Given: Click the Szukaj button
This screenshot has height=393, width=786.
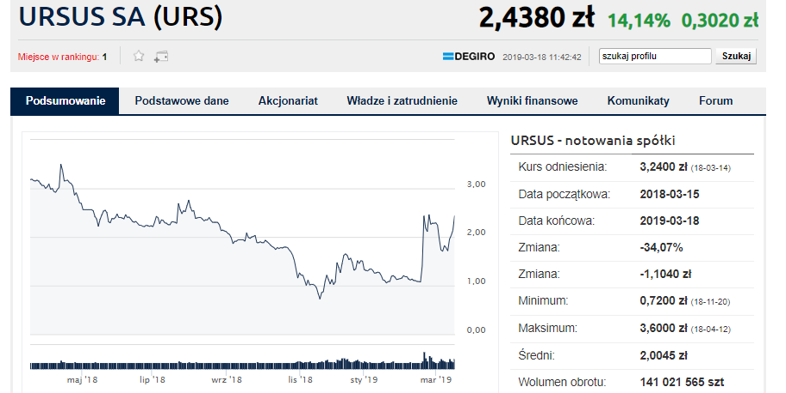Looking at the screenshot, I should pyautogui.click(x=736, y=56).
